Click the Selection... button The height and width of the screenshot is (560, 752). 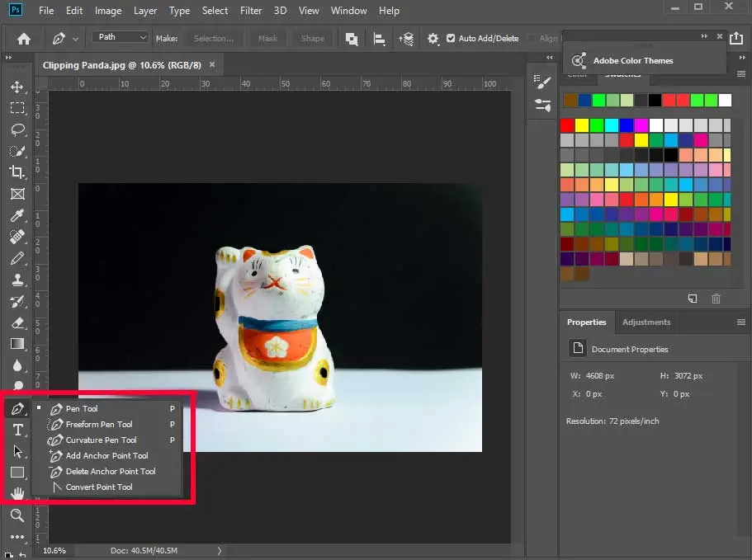(x=214, y=38)
